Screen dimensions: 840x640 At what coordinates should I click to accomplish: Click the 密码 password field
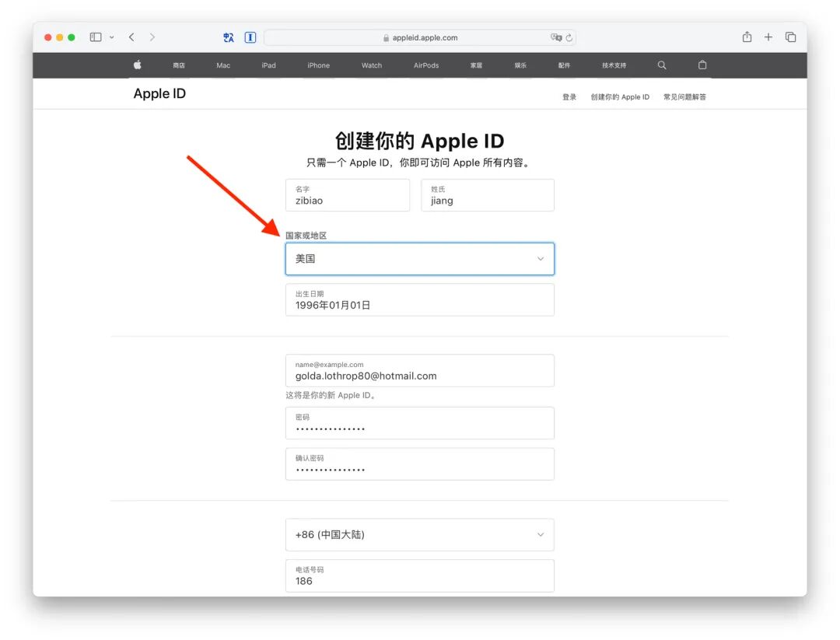coord(420,423)
